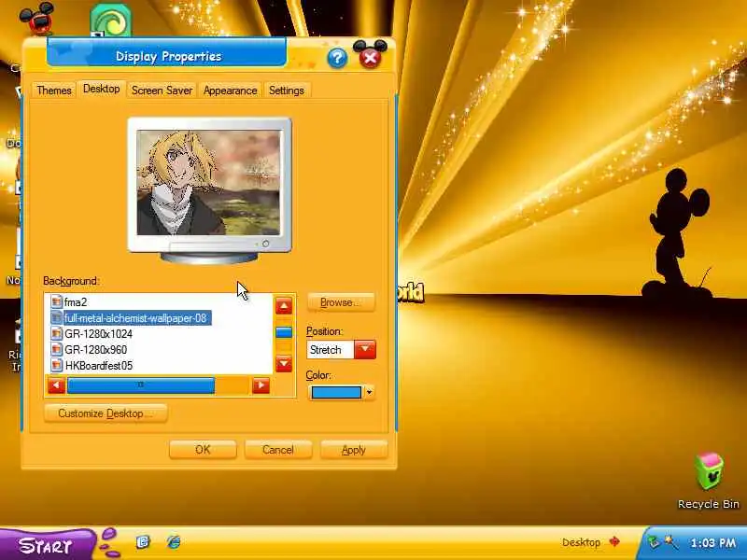The width and height of the screenshot is (747, 560).
Task: Click the Cancel button
Action: [x=278, y=450]
